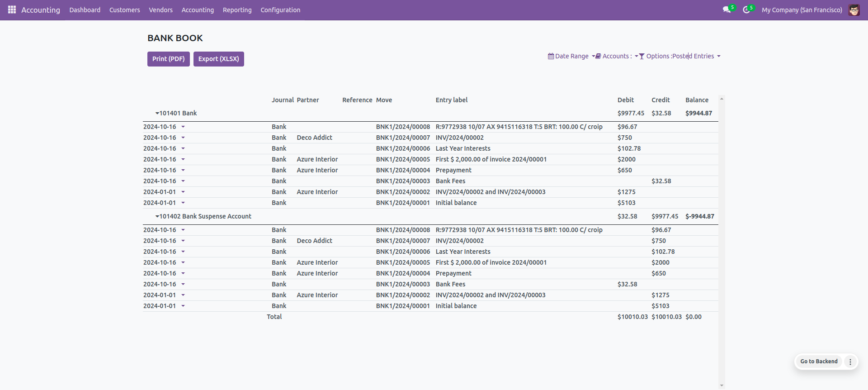This screenshot has height=390, width=868.
Task: Open the activities clock icon
Action: 746,10
